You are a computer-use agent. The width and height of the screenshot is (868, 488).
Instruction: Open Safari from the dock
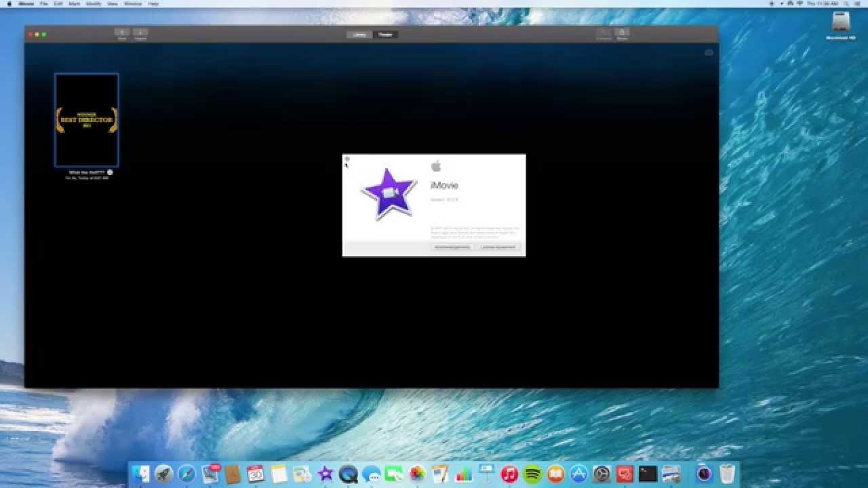187,474
